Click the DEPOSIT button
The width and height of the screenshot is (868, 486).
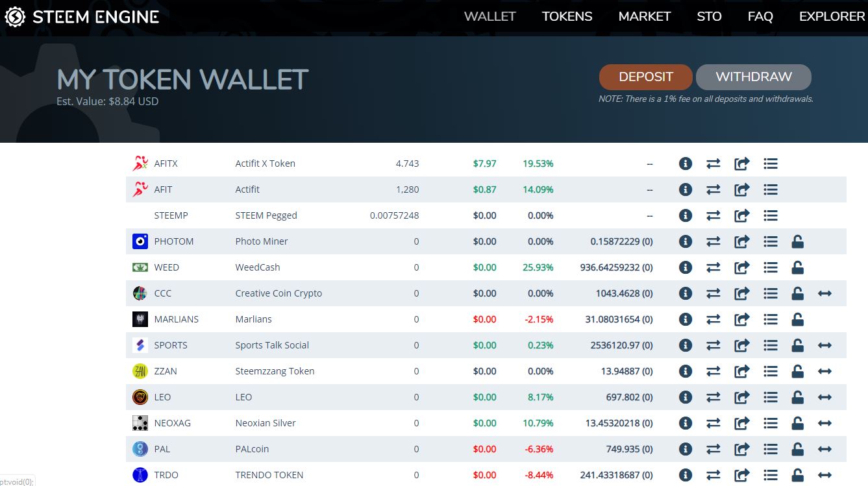pyautogui.click(x=645, y=77)
